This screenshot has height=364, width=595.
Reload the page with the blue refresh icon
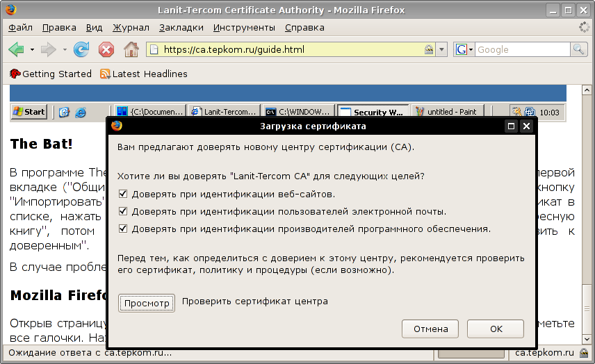click(81, 50)
